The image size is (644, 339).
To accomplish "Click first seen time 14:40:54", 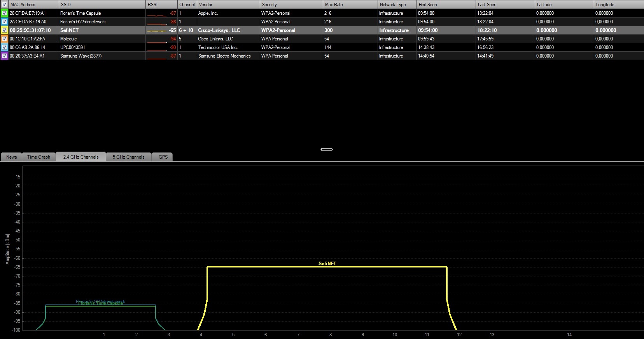I will (426, 56).
